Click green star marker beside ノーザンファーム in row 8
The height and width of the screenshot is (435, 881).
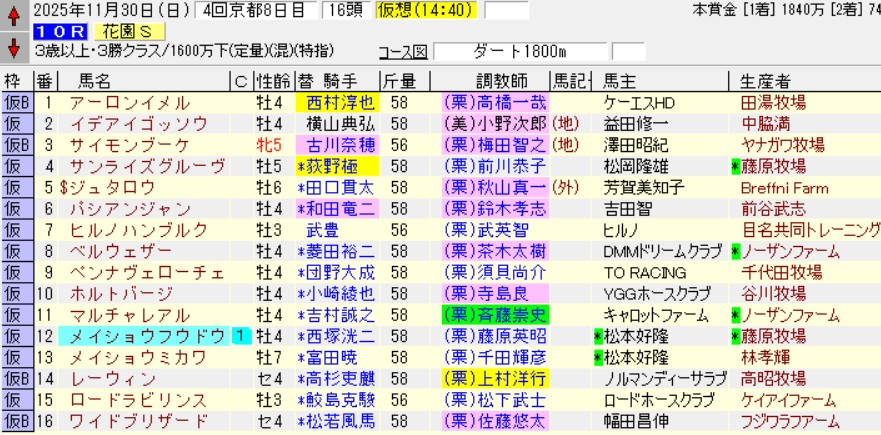(x=735, y=251)
